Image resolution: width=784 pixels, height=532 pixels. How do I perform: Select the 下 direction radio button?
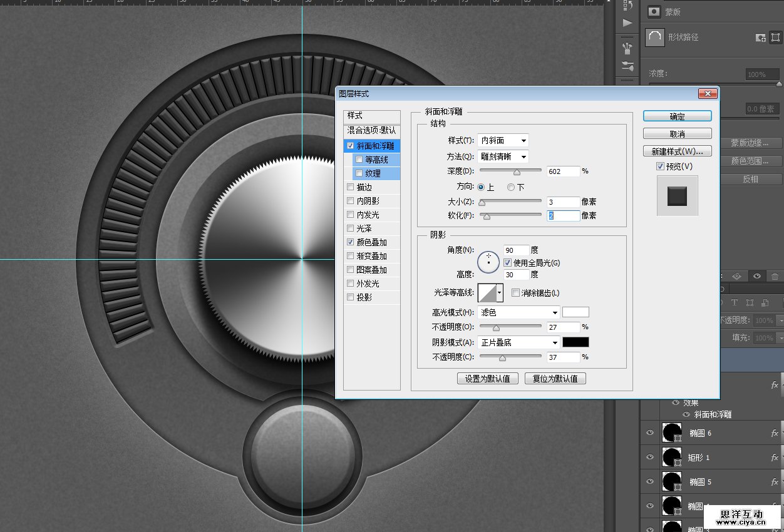tap(511, 187)
